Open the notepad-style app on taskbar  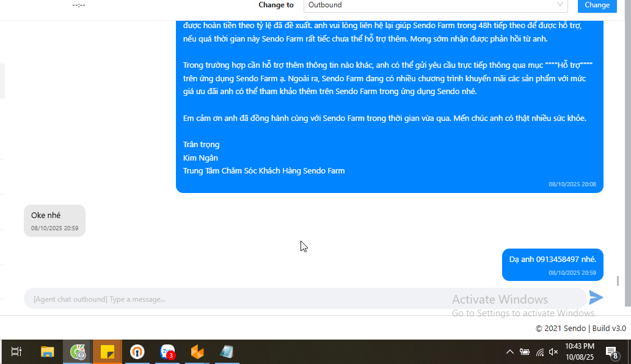(227, 352)
